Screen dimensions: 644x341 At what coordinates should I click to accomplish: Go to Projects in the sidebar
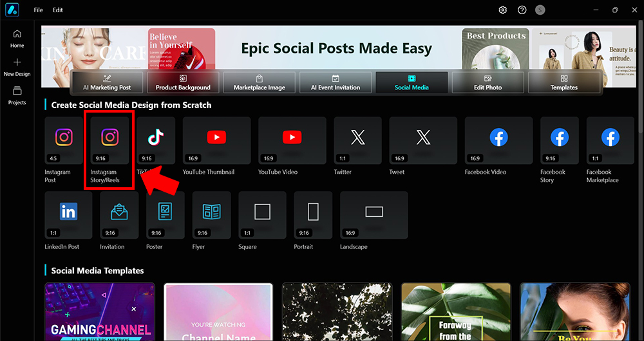pyautogui.click(x=17, y=95)
